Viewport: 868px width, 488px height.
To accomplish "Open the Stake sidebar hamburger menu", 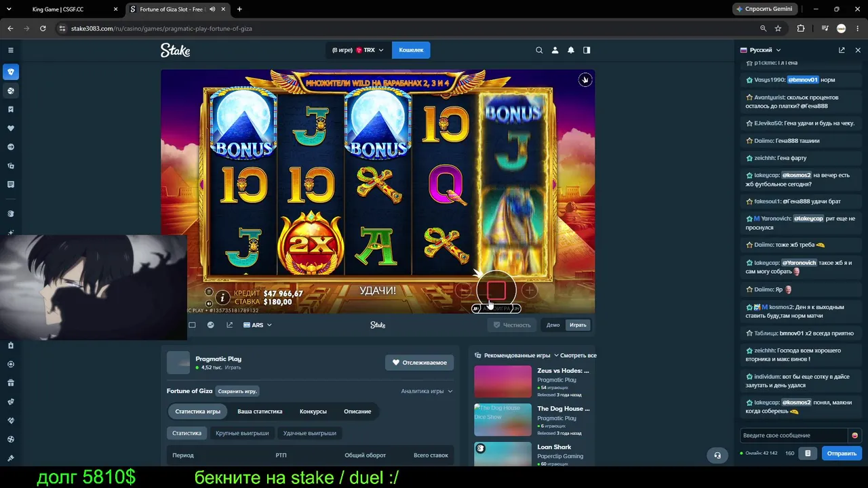I will [10, 50].
